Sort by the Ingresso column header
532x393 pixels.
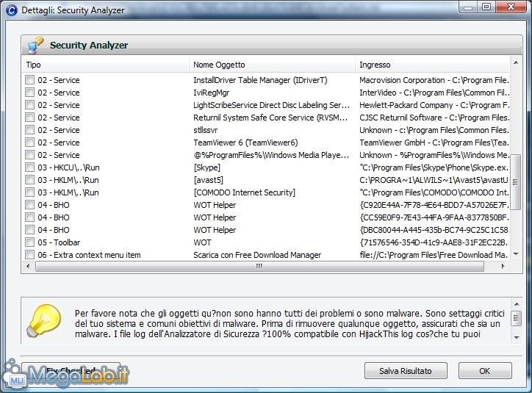point(432,65)
